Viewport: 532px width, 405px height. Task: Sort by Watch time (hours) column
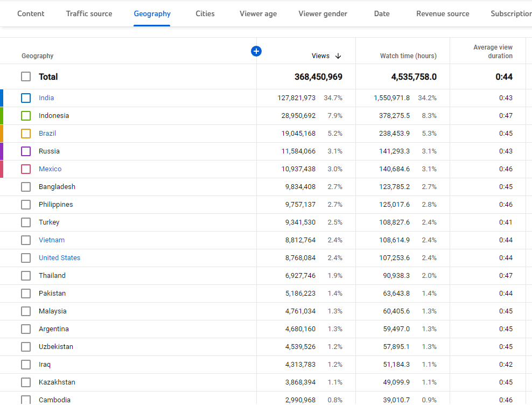coord(408,56)
